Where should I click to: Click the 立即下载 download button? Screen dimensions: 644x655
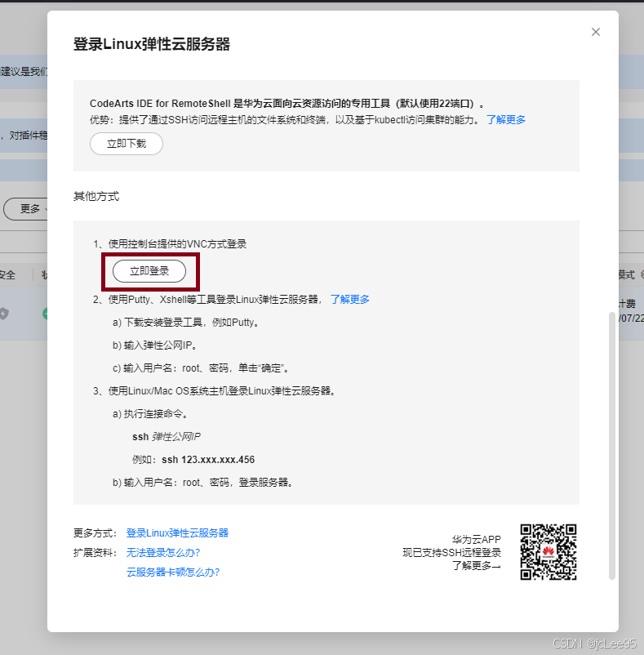pos(127,144)
